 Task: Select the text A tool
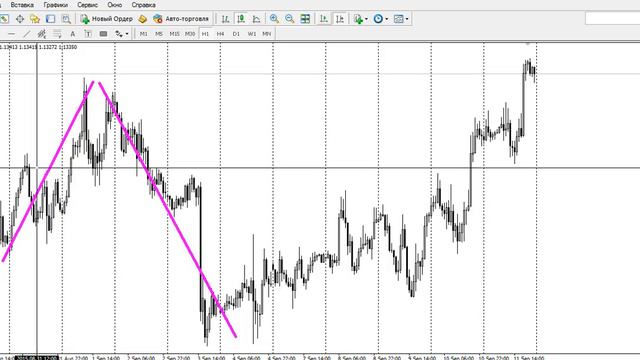tap(73, 34)
